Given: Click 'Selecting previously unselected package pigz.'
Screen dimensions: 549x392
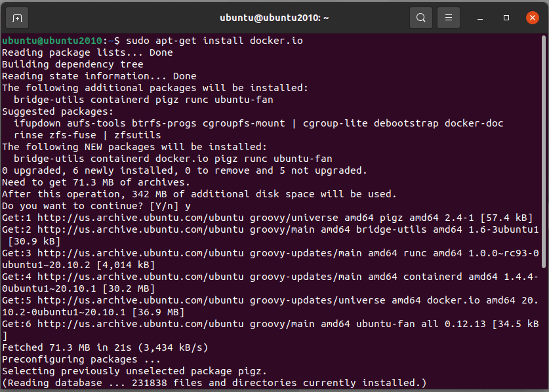Looking at the screenshot, I should 134,371.
